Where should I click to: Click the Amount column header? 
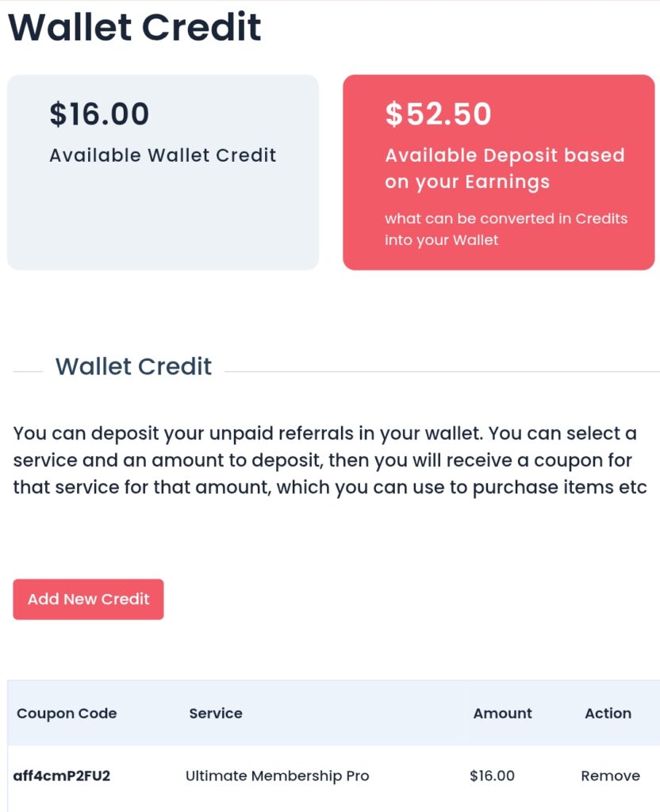(x=502, y=714)
